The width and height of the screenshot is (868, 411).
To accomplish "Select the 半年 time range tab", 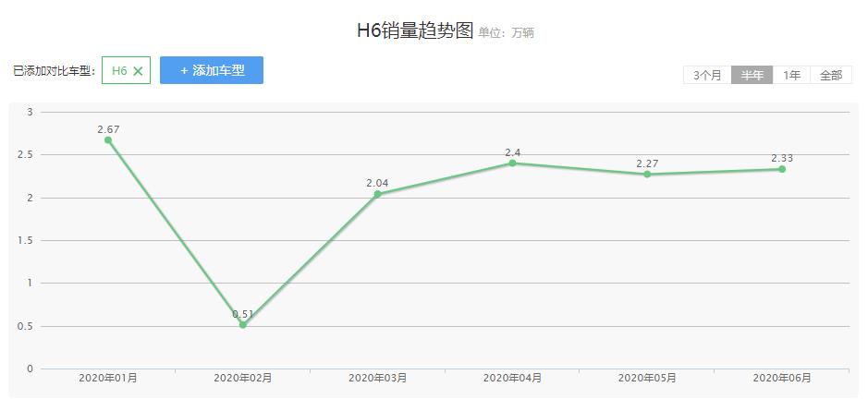I will coord(752,75).
